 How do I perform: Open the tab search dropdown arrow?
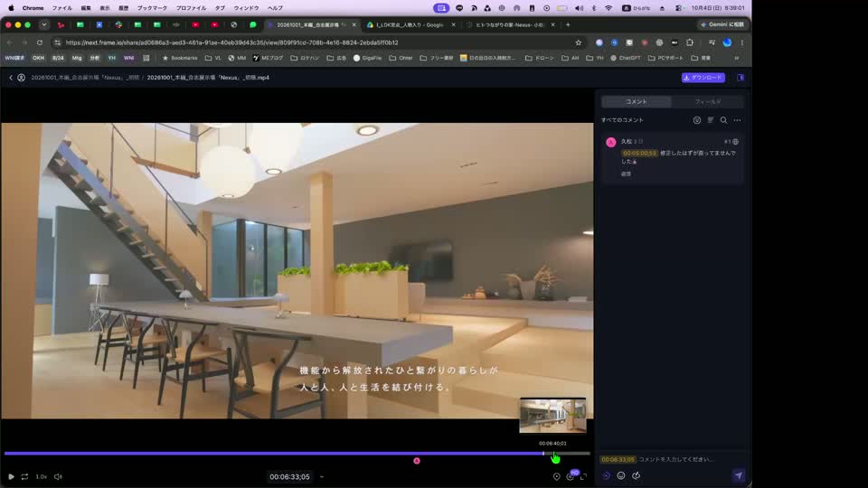coord(44,24)
